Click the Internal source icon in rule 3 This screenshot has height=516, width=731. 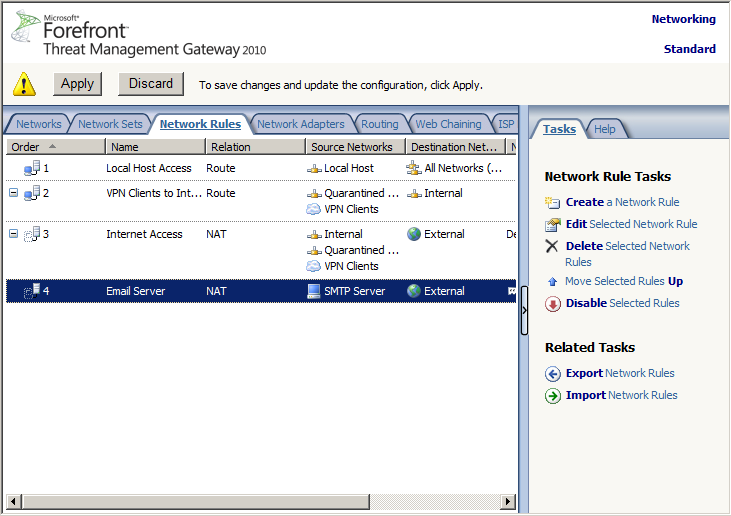pos(314,235)
